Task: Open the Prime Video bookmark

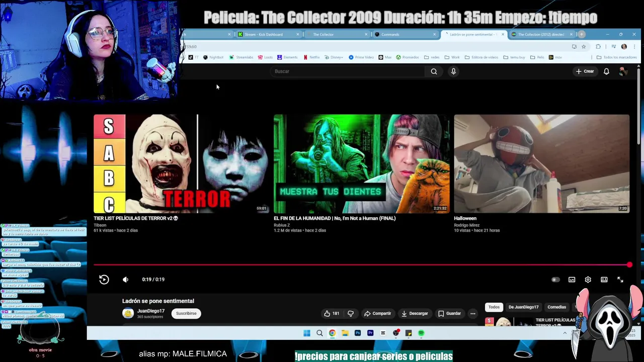Action: [x=361, y=57]
